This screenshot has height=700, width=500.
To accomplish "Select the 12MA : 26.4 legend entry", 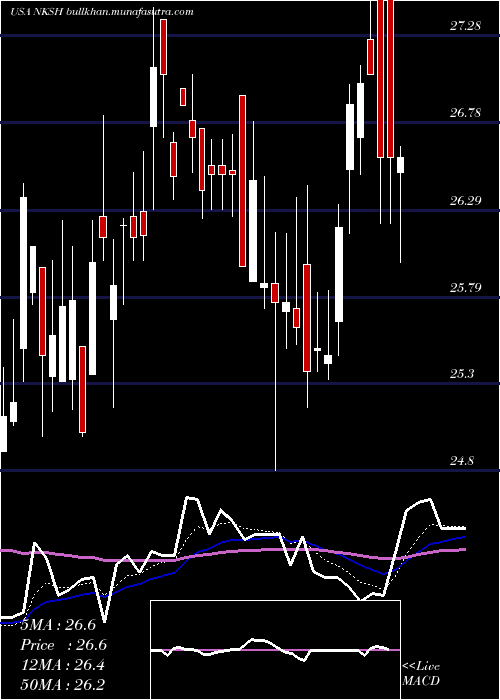I will 62,665.
